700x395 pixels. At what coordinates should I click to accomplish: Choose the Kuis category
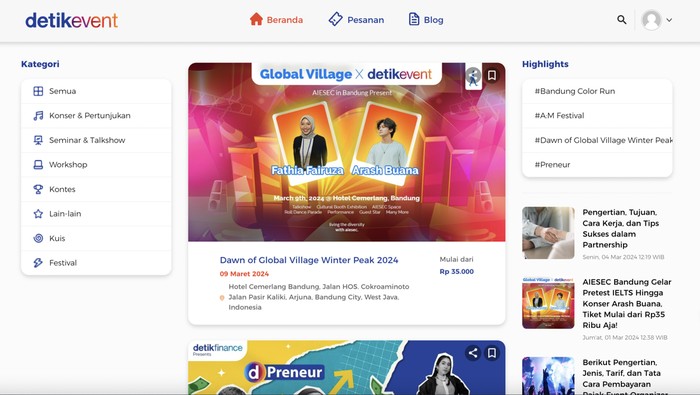[96, 238]
